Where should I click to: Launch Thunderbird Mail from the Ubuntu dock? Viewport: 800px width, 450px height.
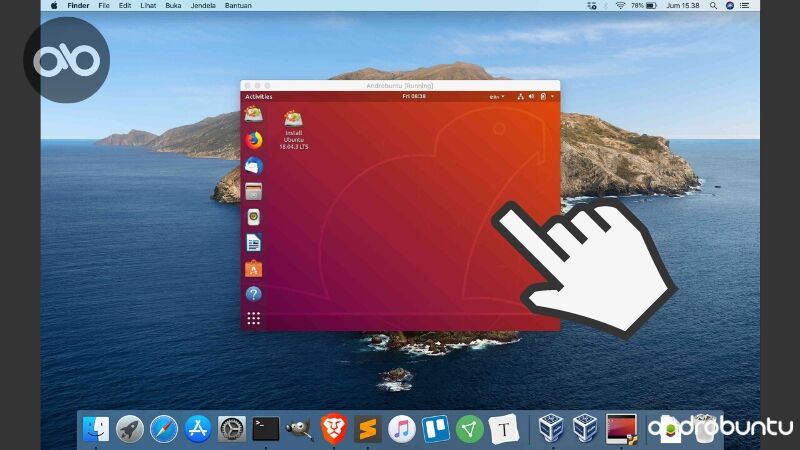254,166
